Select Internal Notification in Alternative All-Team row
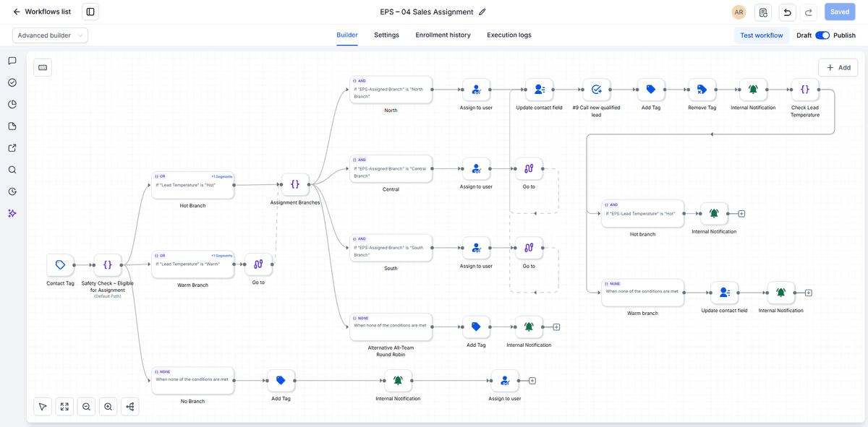 click(x=529, y=327)
